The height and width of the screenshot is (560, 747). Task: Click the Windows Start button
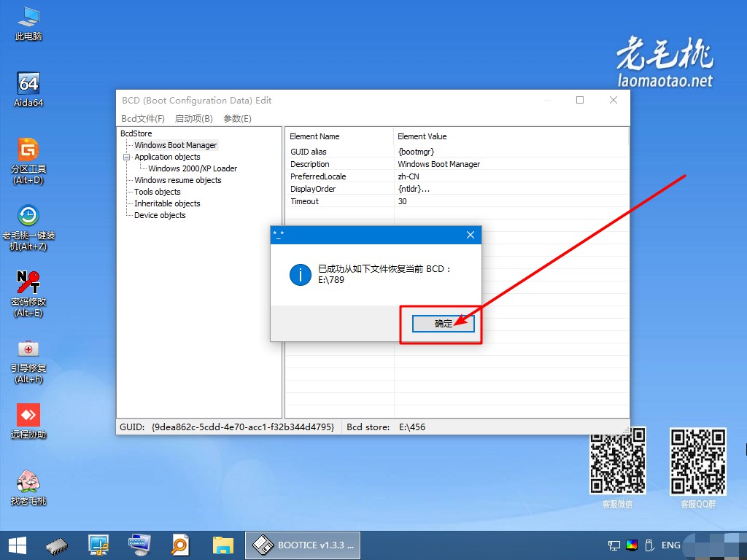17,545
